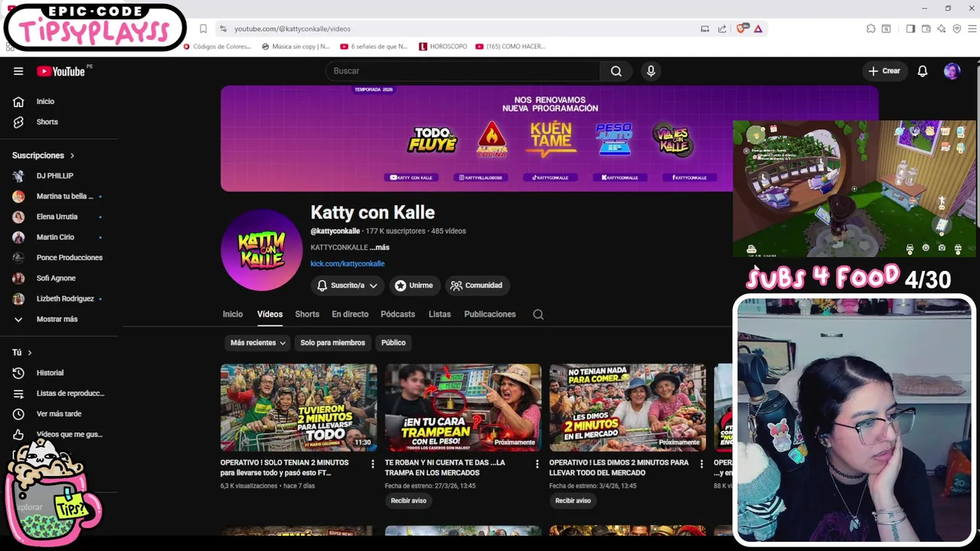Open the Suscrito/a notification dropdown
Viewport: 980px width, 551px height.
[x=348, y=285]
